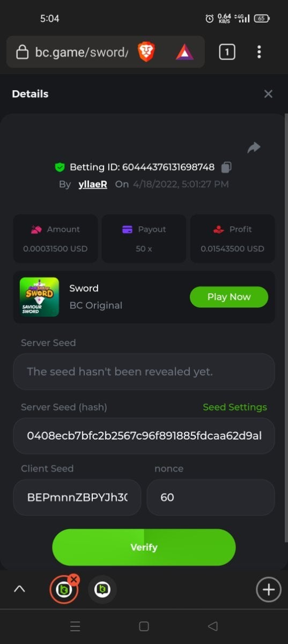Tap the Brave Shields lion icon
Screen dimensions: 288x644
pyautogui.click(x=146, y=52)
